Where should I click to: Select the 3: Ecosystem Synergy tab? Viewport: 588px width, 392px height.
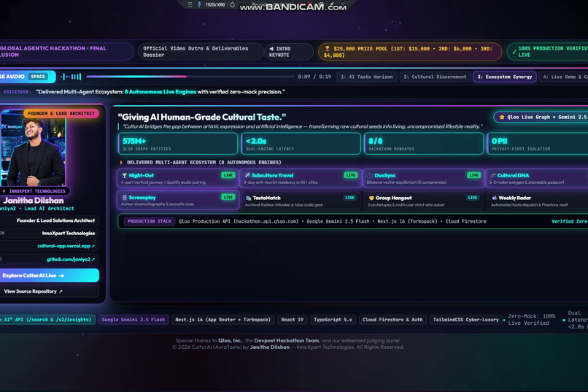pos(505,77)
